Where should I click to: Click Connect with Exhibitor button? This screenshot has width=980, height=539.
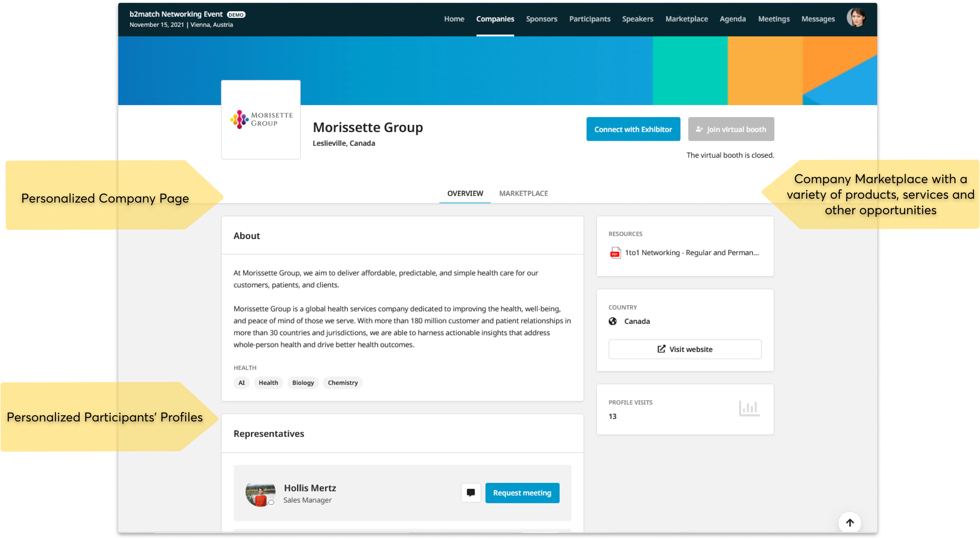633,129
